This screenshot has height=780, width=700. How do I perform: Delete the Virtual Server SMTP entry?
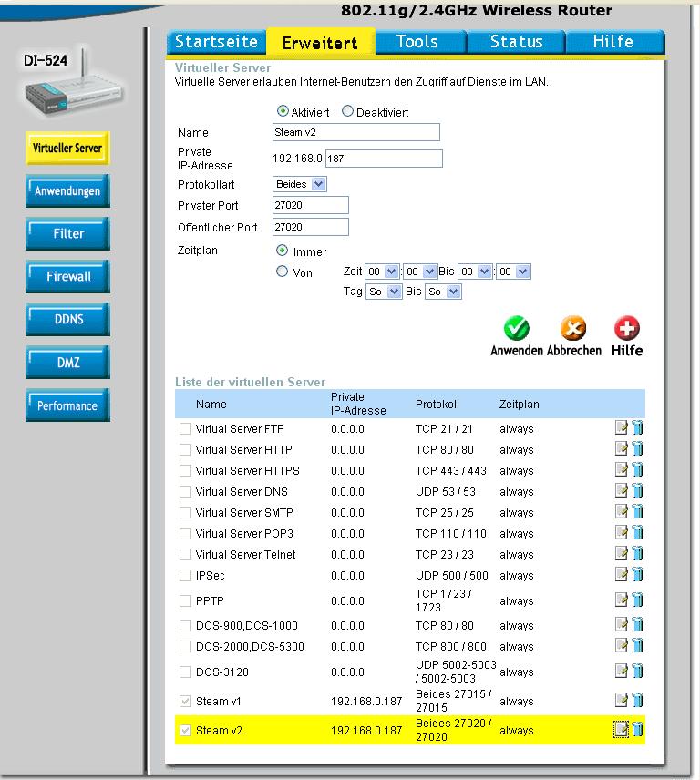pos(637,511)
